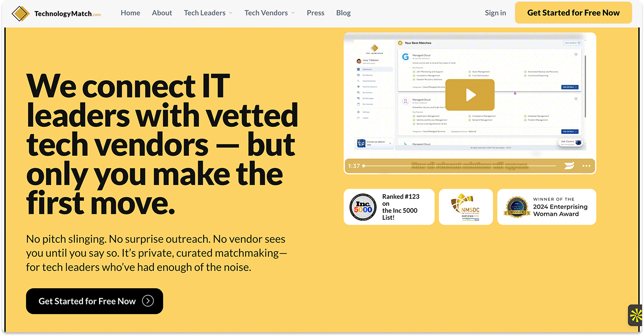
Task: Click the 'We connect IT leaders' headline
Action: pyautogui.click(x=162, y=144)
